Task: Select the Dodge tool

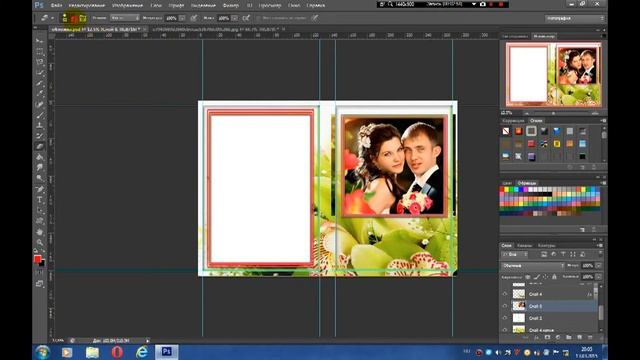Action: tap(40, 178)
